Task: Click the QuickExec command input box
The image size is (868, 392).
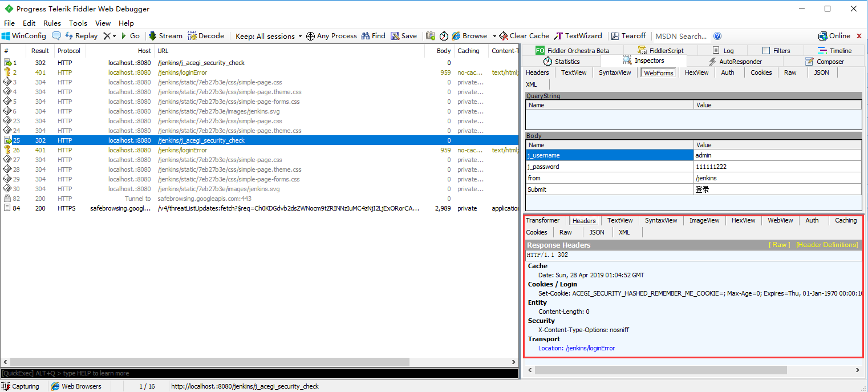Action: (259, 373)
